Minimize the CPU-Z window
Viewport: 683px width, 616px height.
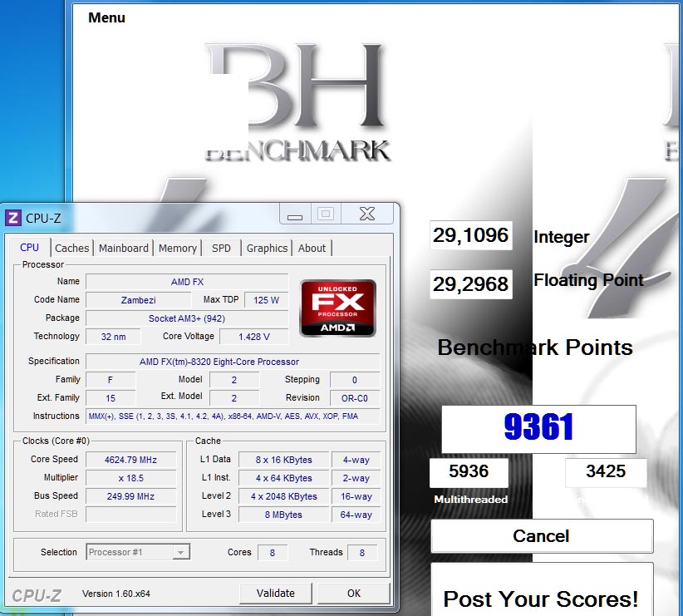pos(295,214)
